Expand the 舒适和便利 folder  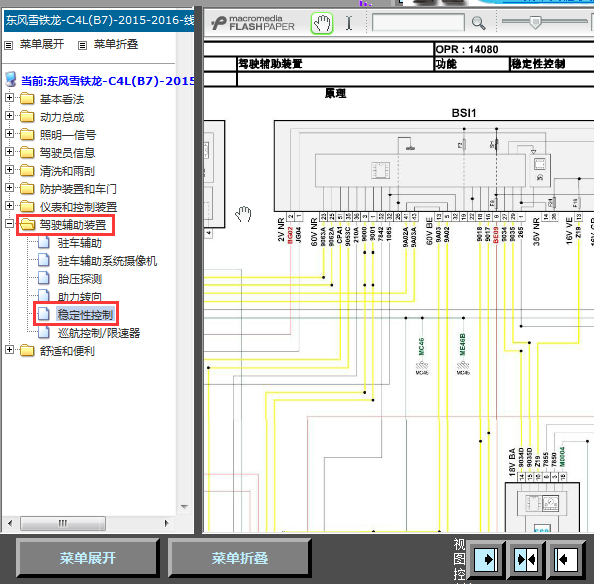point(9,350)
